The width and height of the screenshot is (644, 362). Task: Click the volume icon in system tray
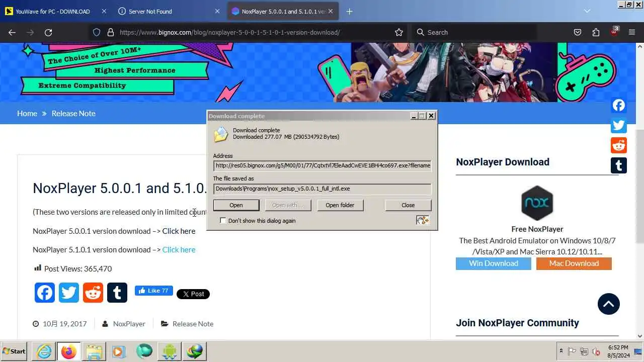(596, 351)
